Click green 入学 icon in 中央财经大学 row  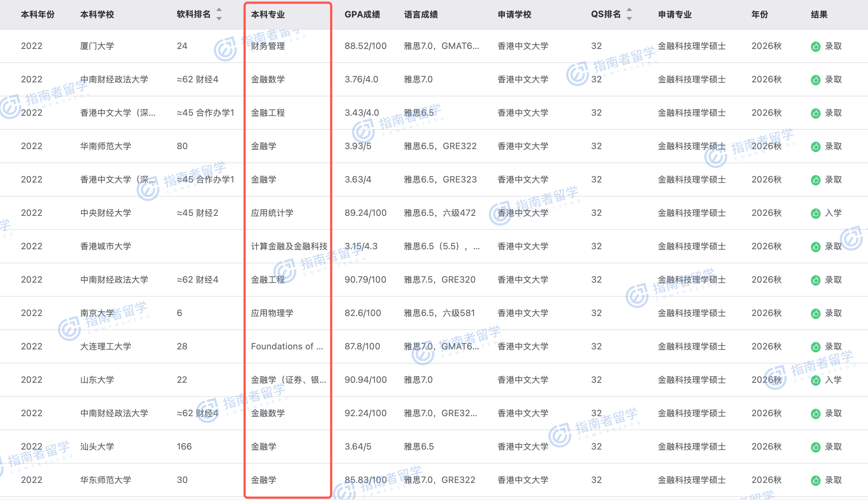tap(815, 213)
